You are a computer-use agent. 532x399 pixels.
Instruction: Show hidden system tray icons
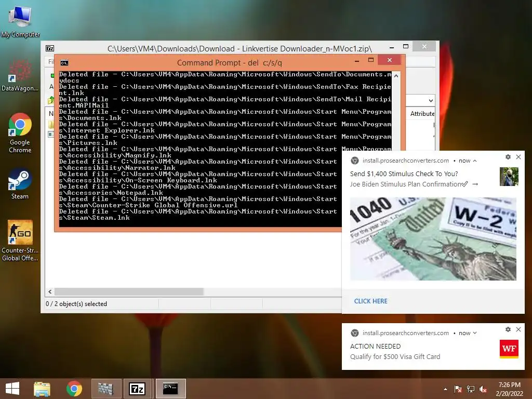tap(445, 389)
